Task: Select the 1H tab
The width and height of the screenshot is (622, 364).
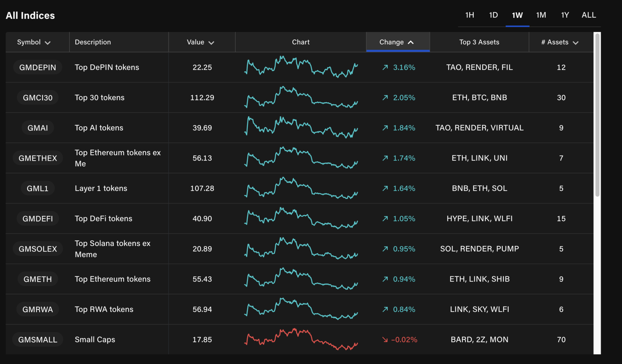Action: coord(470,15)
